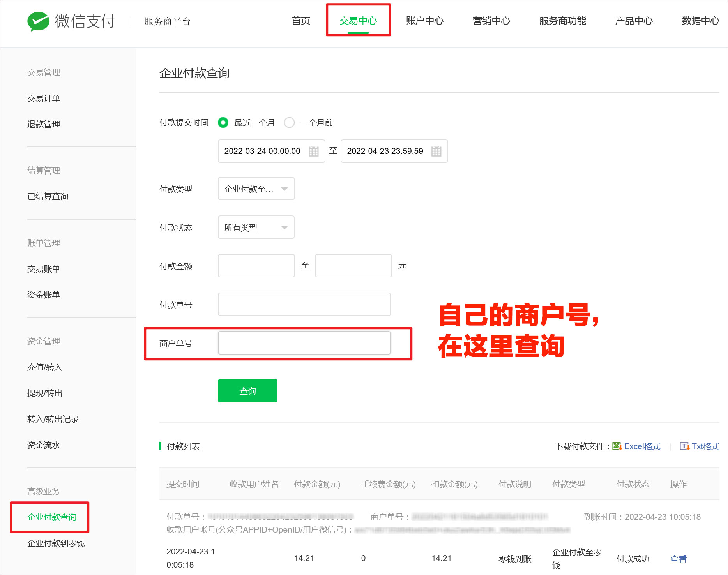
Task: Open 充值/转入 in the sidebar
Action: click(x=45, y=367)
